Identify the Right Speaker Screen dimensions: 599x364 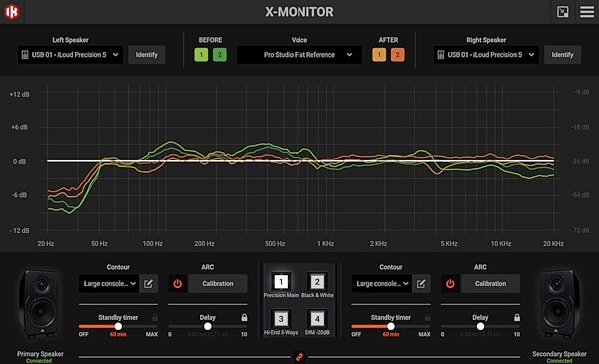562,55
